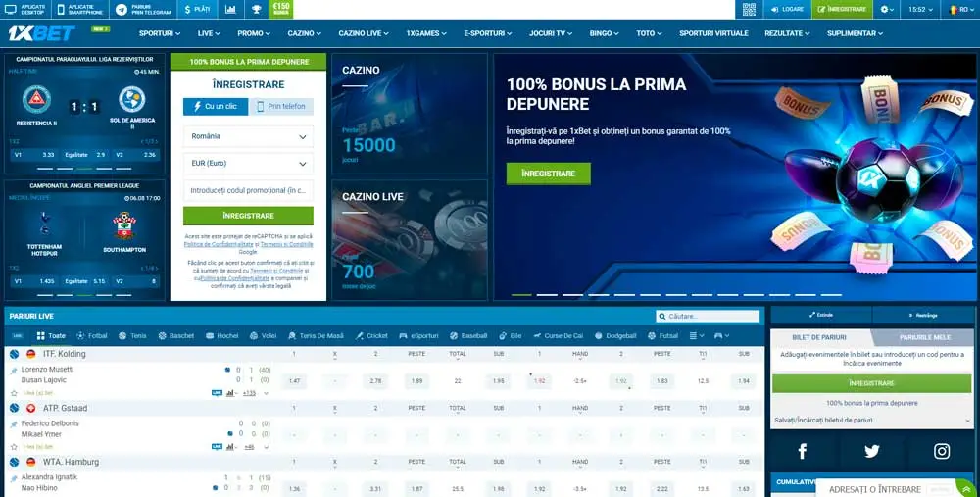Select the first banner carousel indicator
This screenshot has width=980, height=497.
point(521,294)
